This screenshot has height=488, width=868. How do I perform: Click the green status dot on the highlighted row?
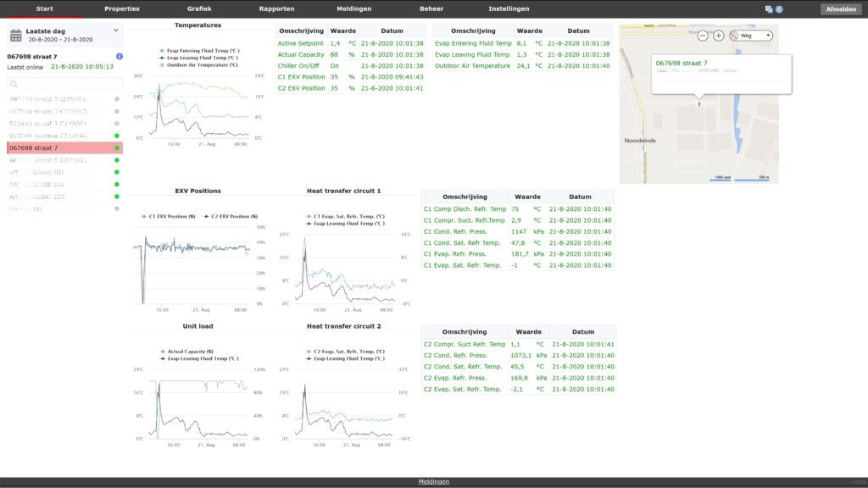click(x=117, y=147)
